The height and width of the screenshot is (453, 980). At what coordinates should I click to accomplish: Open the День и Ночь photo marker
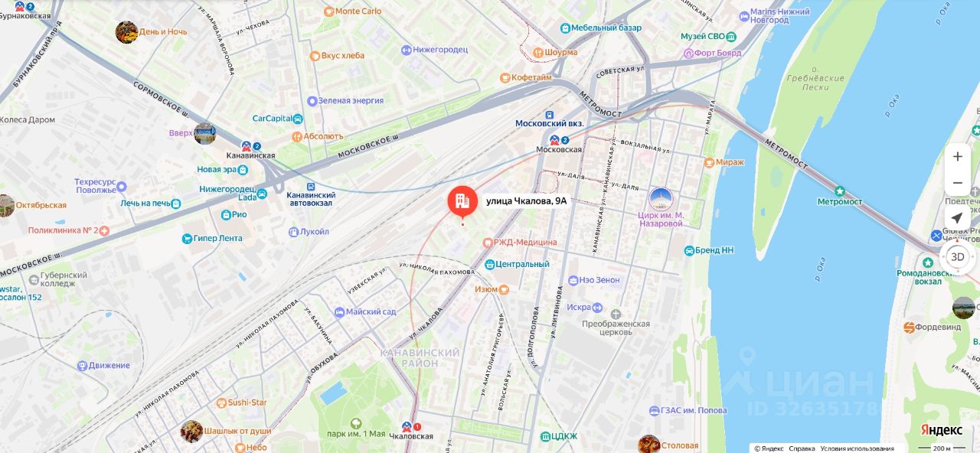tap(126, 32)
